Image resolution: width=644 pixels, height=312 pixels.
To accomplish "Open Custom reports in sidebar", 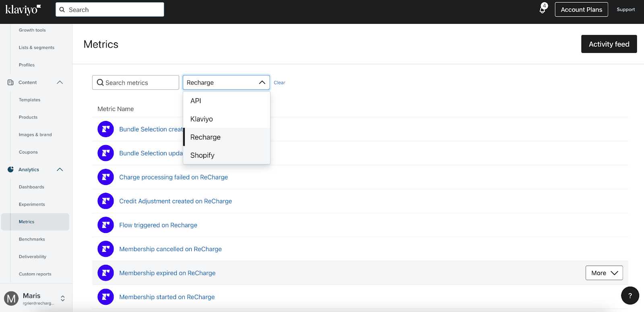I will click(x=35, y=274).
